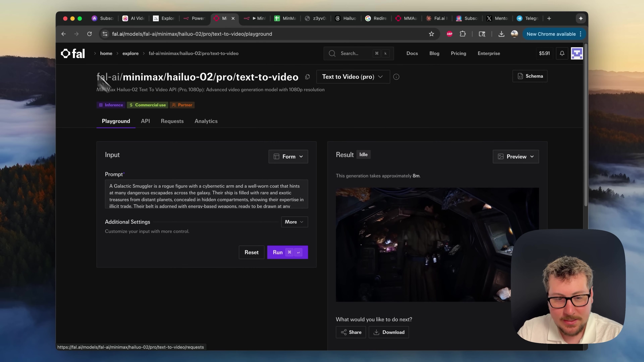Image resolution: width=644 pixels, height=362 pixels.
Task: Click the Gemini sparkle icon in tab bar
Action: coord(581,18)
